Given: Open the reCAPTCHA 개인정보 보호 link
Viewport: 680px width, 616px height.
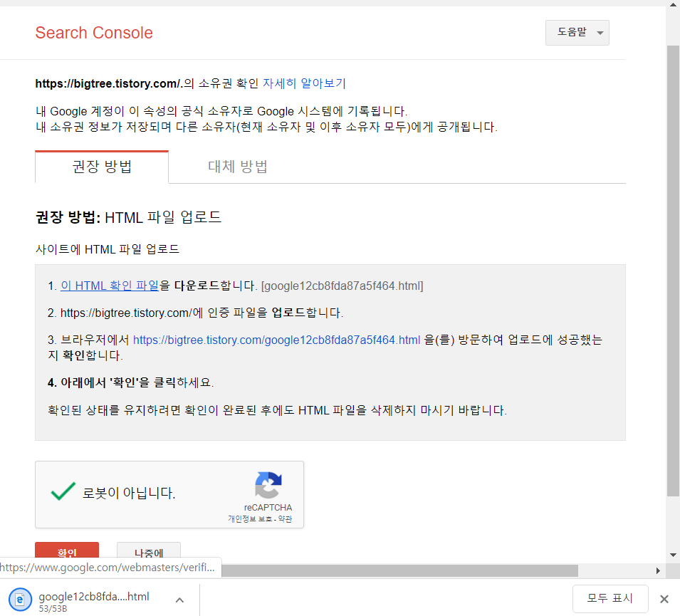Looking at the screenshot, I should point(250,519).
